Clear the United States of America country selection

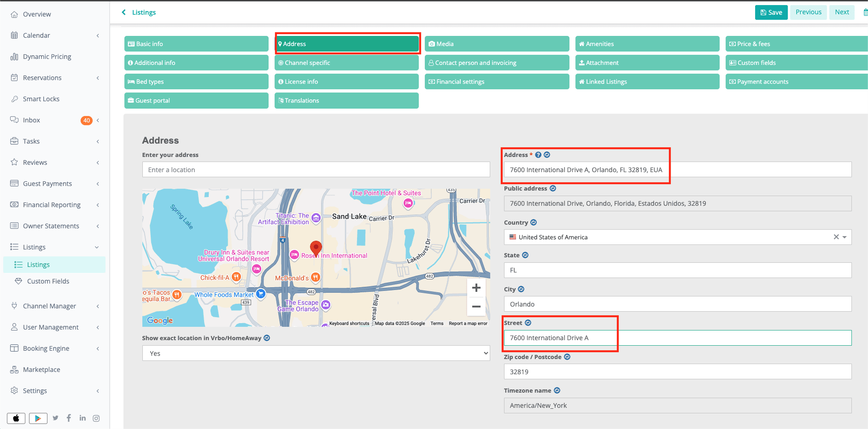pos(836,237)
